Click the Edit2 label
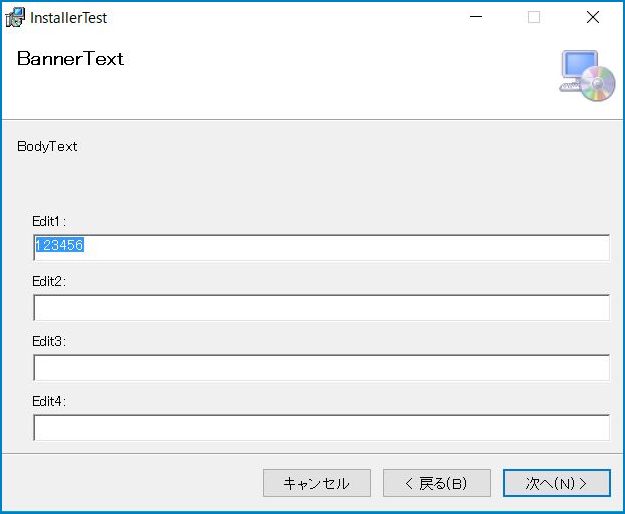 pyautogui.click(x=49, y=281)
